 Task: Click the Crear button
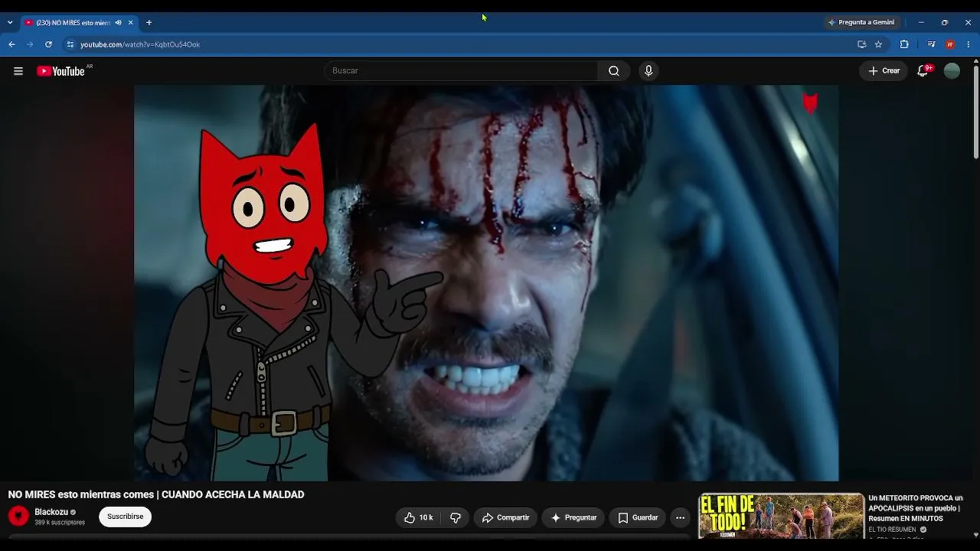click(x=884, y=71)
